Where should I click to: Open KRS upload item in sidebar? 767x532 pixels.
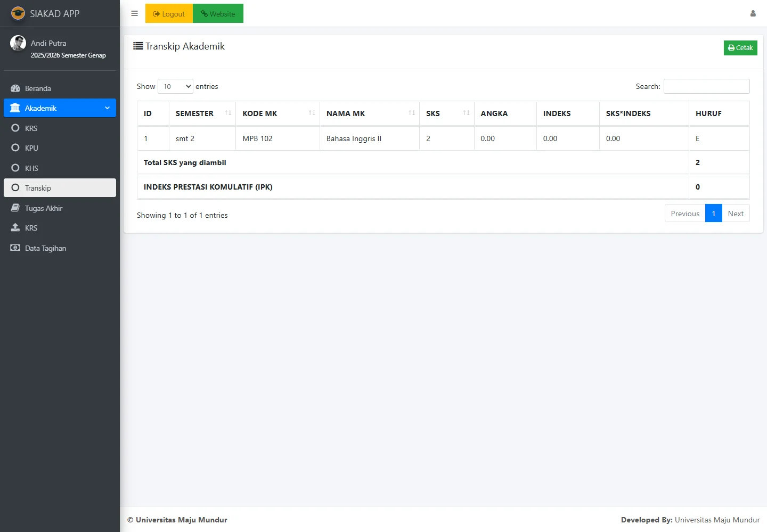[x=31, y=228]
